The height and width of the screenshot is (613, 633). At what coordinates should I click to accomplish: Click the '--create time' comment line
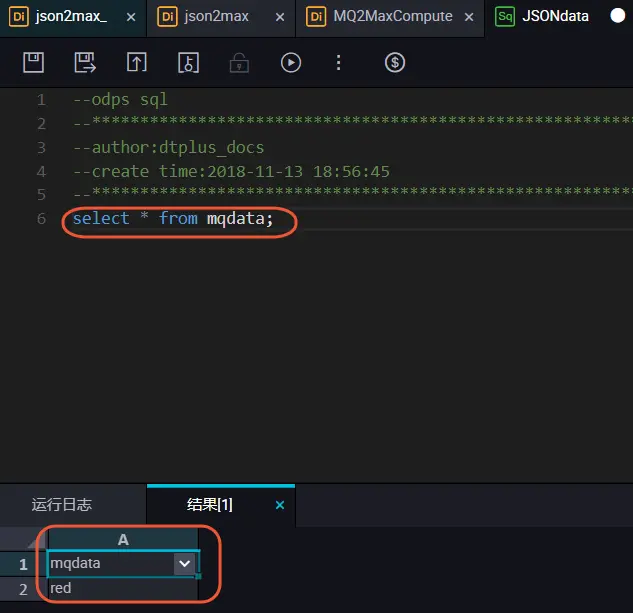pos(231,171)
